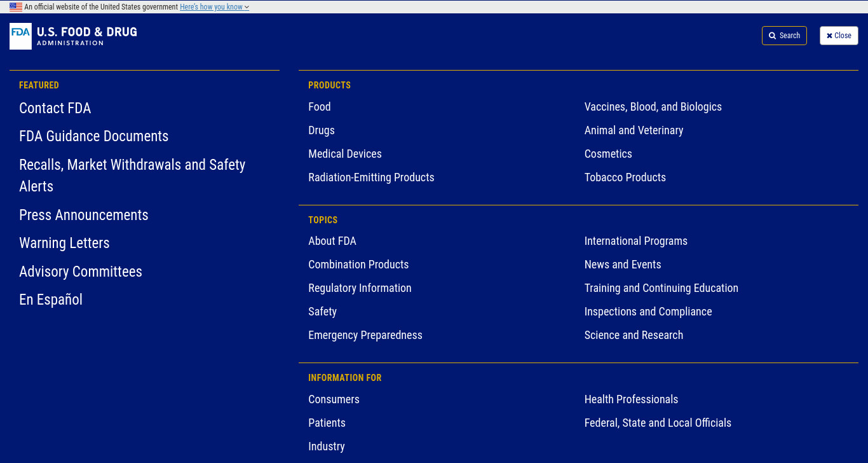868x463 pixels.
Task: Go to Science and Research
Action: [634, 335]
